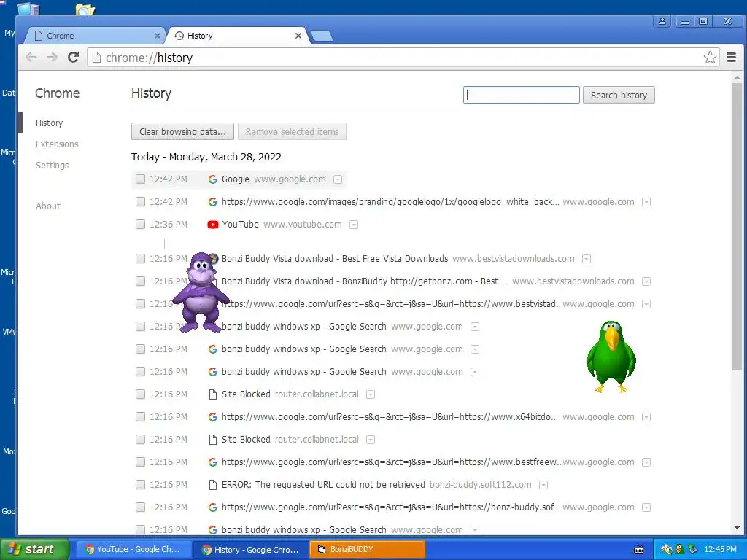Switch to the Chrome tab

tap(96, 36)
